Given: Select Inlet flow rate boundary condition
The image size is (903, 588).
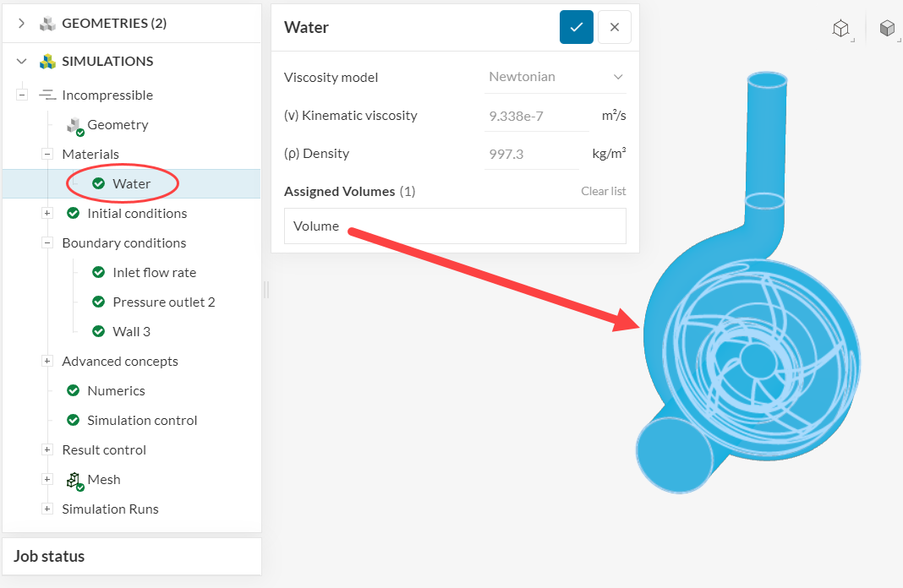Looking at the screenshot, I should pos(154,273).
